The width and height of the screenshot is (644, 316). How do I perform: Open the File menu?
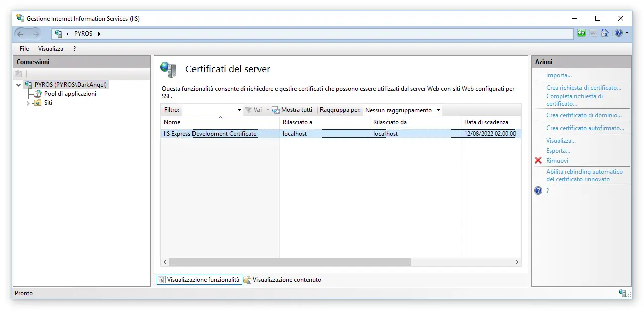click(24, 49)
